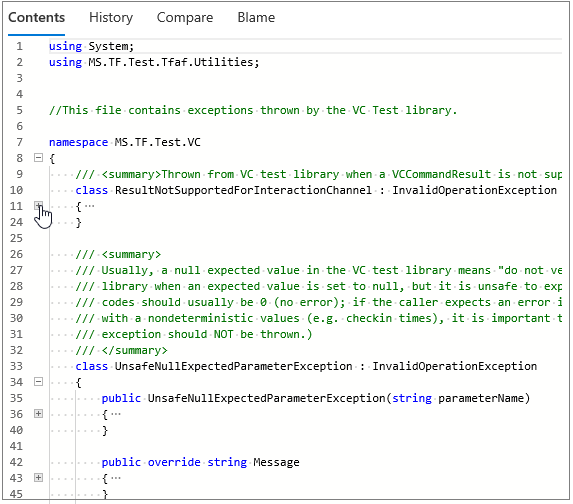This screenshot has height=504, width=573.
Task: Expand the folded Message body at line 43
Action: (x=38, y=478)
